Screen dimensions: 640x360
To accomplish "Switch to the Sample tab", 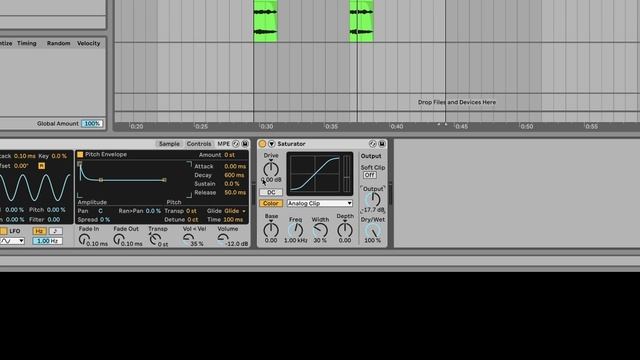I will 169,144.
